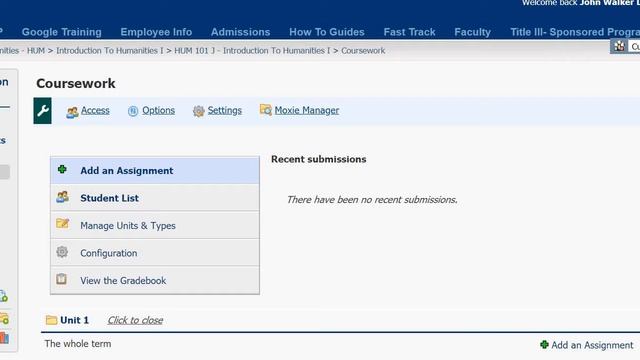Click the Manage Units & Types pencil icon
Screen dimensions: 640x360
62,224
